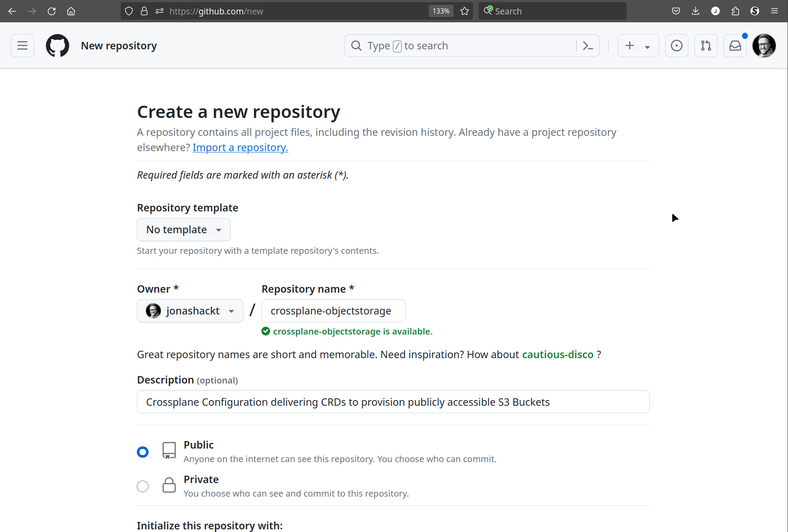Go to GitHub homepage via Octocat logo
788x532 pixels.
[x=58, y=45]
